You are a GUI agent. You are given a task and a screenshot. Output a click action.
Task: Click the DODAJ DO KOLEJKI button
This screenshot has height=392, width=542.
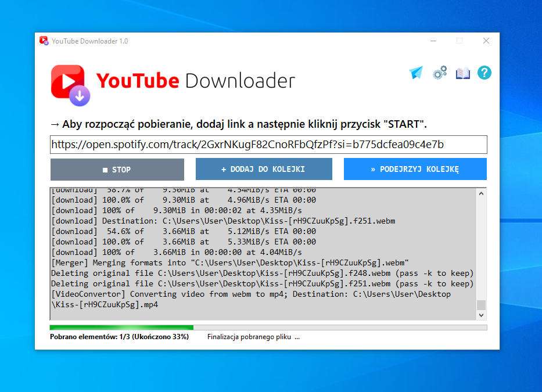pos(264,169)
